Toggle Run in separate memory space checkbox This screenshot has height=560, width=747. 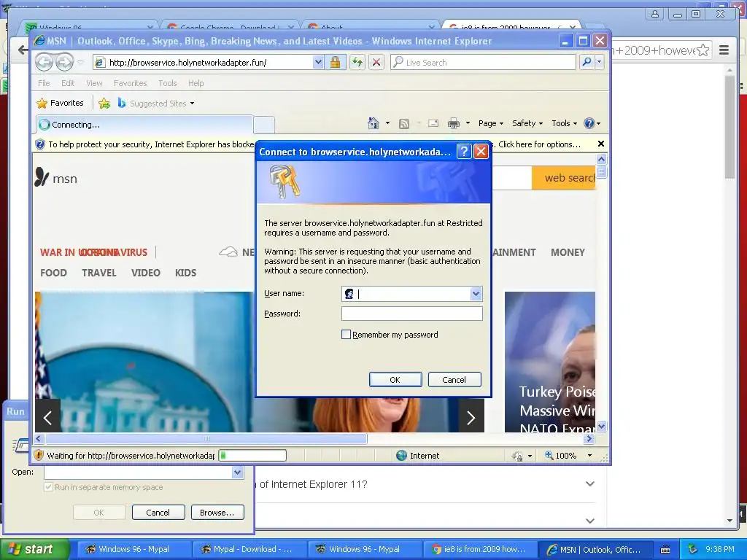point(48,487)
